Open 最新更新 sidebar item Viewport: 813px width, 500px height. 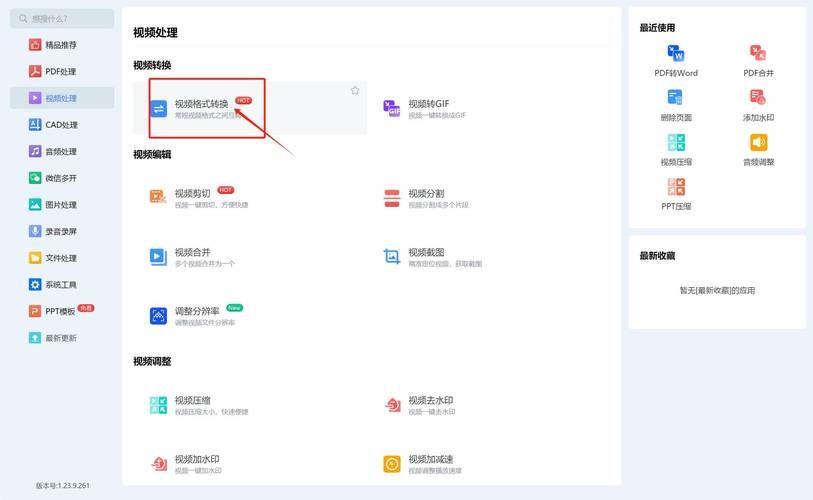53,338
